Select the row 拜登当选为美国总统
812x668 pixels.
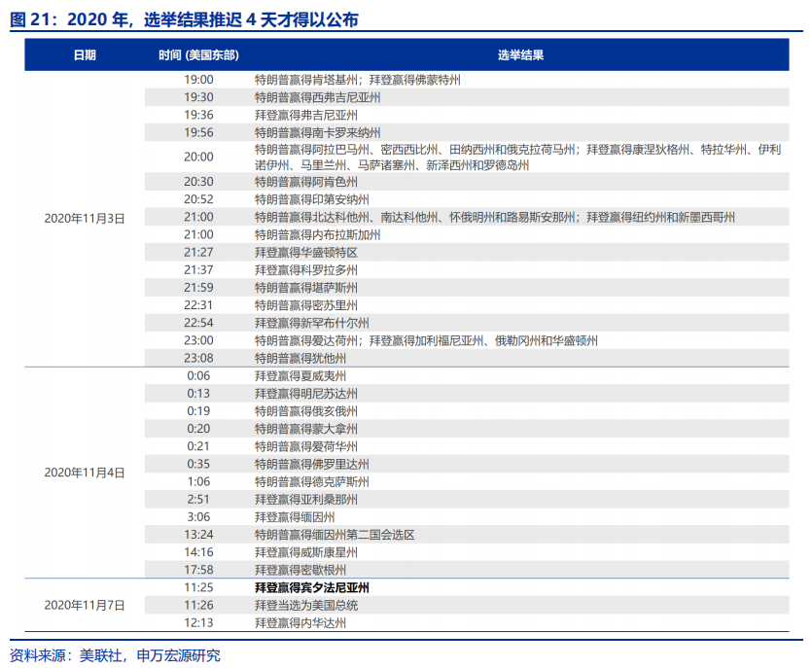pyautogui.click(x=467, y=605)
